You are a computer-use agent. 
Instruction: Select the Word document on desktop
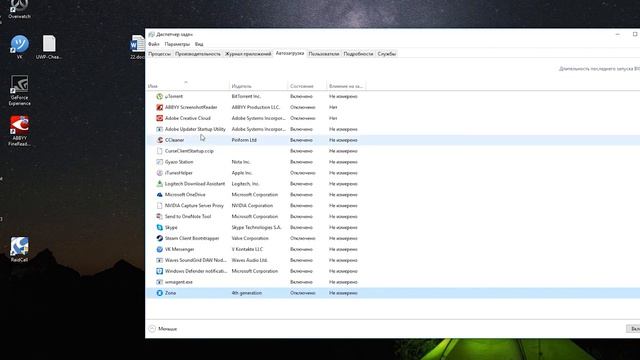coord(138,47)
